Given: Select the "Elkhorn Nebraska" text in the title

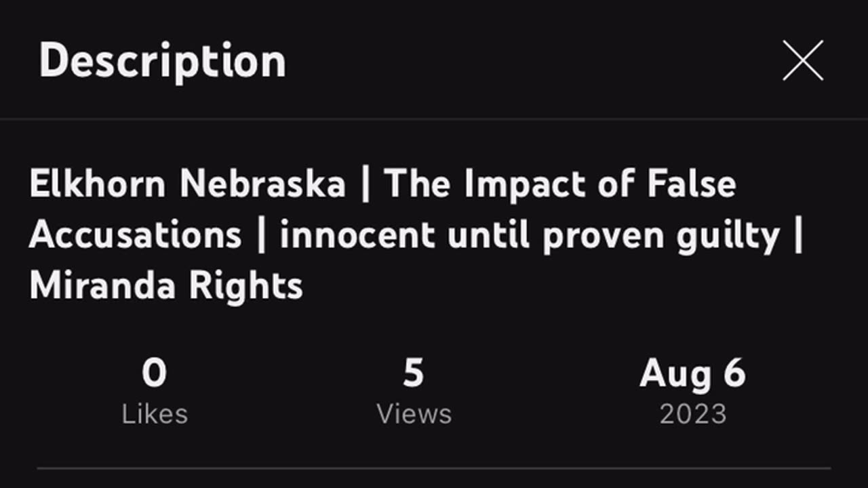Looking at the screenshot, I should [x=187, y=184].
